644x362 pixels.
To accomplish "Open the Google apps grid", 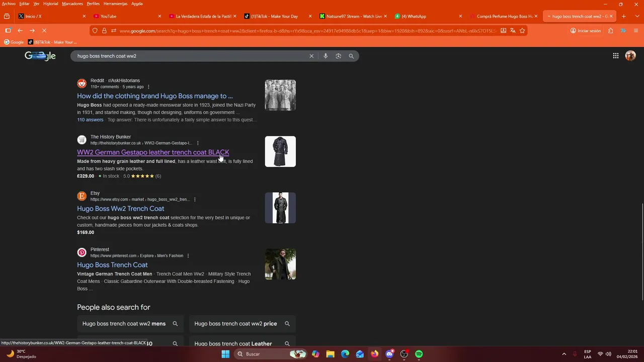I will pyautogui.click(x=616, y=56).
